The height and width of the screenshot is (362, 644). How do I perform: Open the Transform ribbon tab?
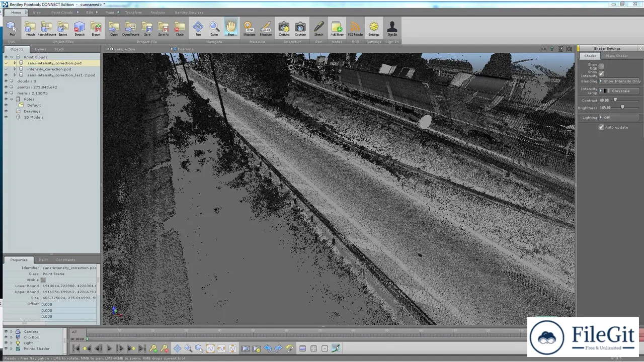point(133,12)
